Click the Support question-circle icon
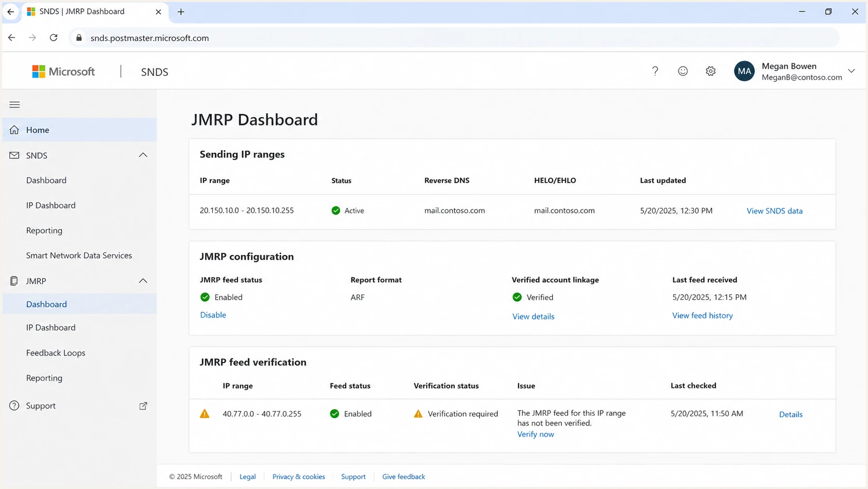 [15, 406]
